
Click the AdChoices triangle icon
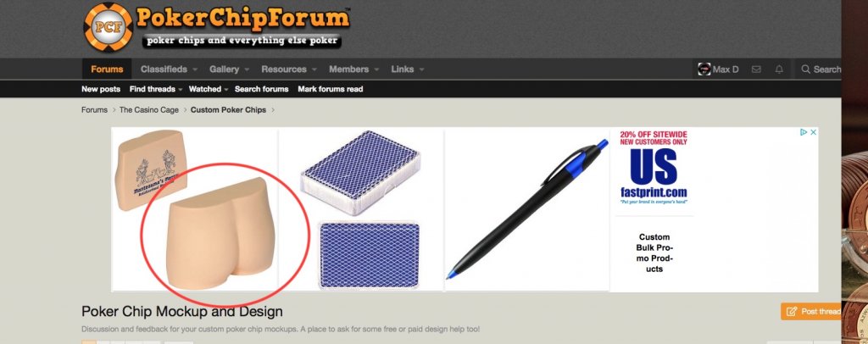tap(804, 132)
